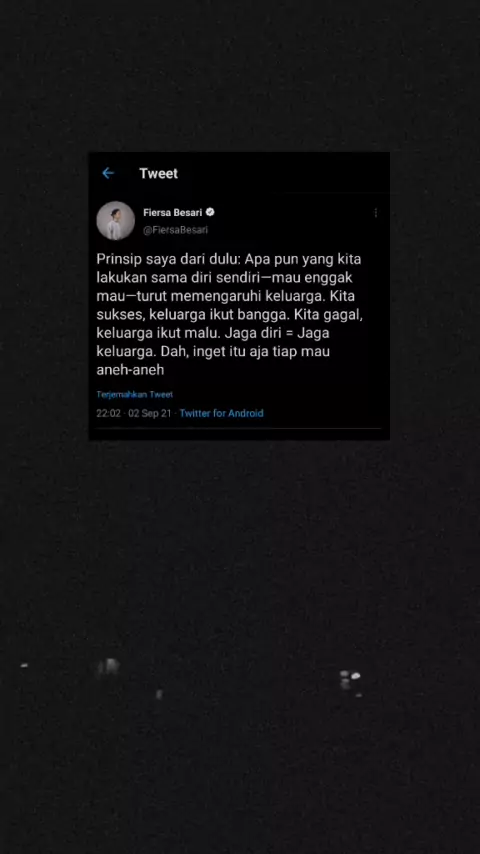Screen dimensions: 480x854
Task: Click the words "Prinsip saya dari dulu"
Action: pyautogui.click(x=165, y=259)
